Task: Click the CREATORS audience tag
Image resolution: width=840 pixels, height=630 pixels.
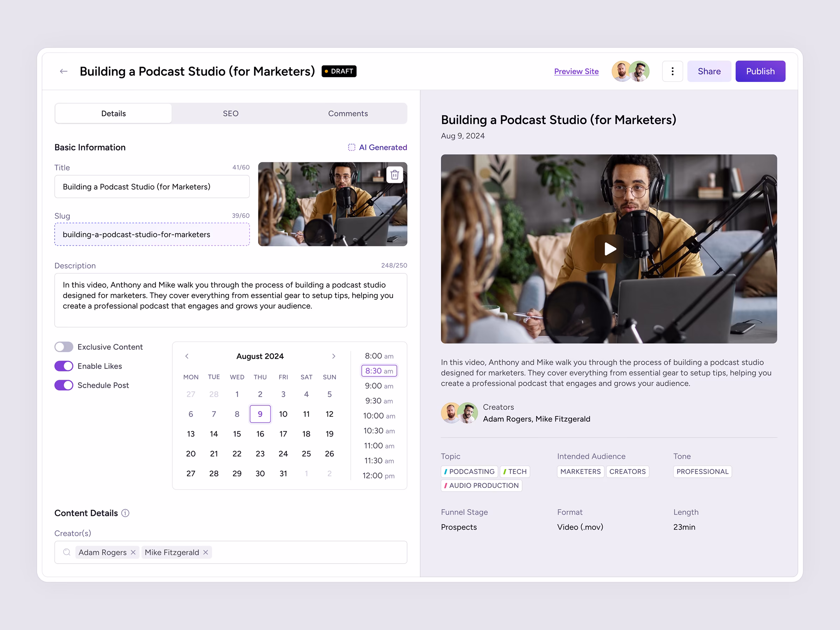Action: [627, 471]
